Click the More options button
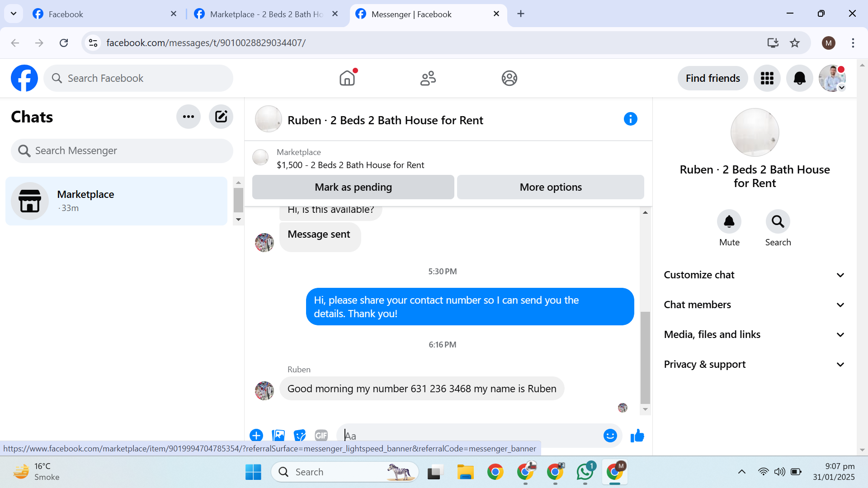This screenshot has height=488, width=868. 551,187
